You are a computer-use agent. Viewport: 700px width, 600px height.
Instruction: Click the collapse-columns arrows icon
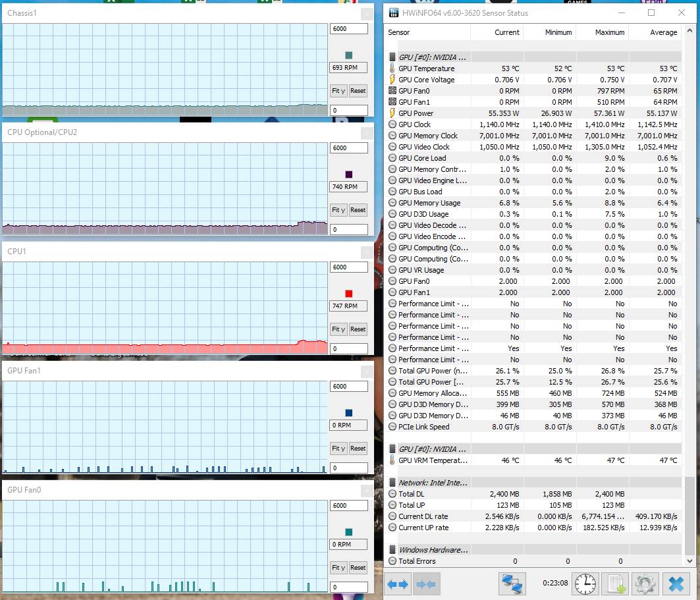coord(426,584)
